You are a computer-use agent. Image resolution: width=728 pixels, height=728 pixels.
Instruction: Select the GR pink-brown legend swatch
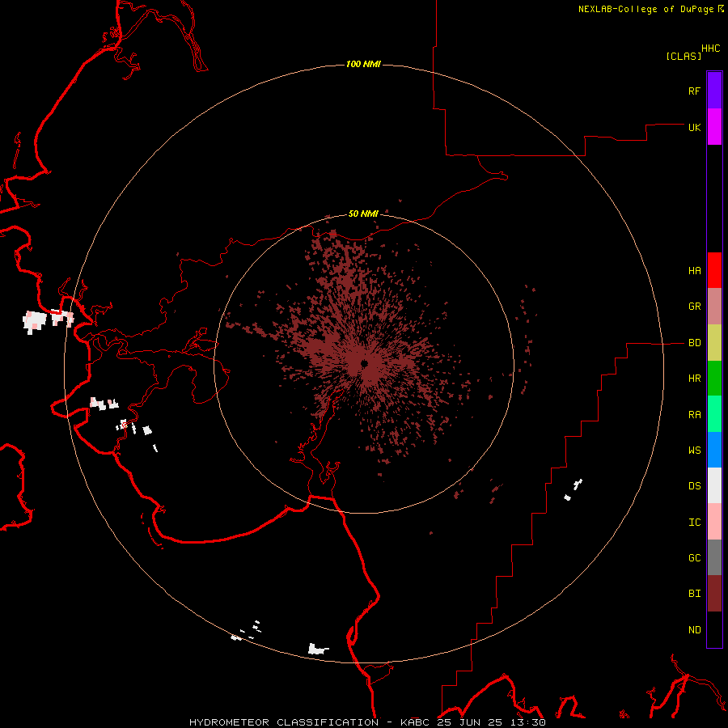(714, 307)
